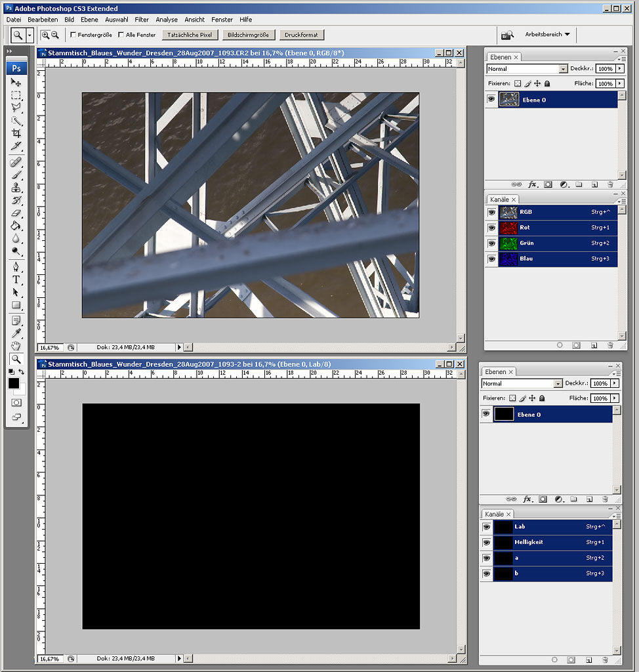Select the Eraser tool
The width and height of the screenshot is (639, 672).
click(x=16, y=213)
